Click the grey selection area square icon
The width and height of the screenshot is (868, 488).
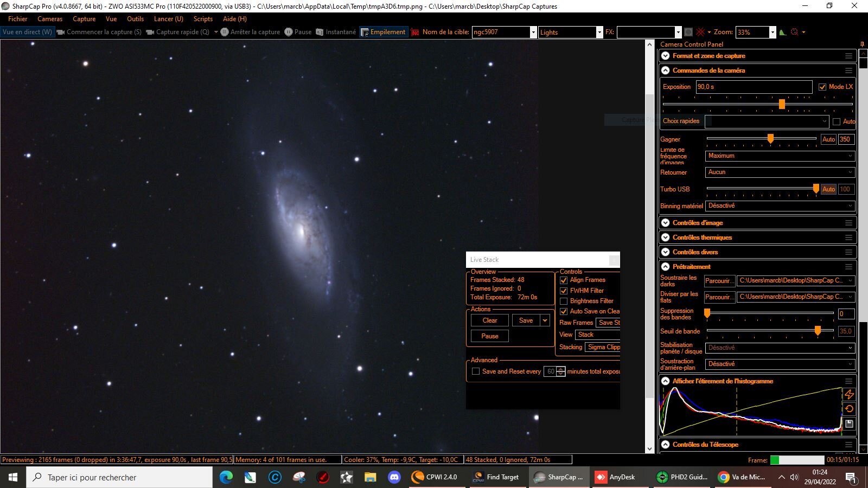click(x=688, y=32)
